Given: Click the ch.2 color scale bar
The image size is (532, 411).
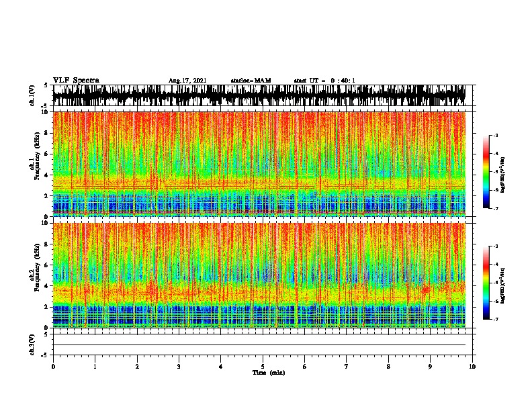Looking at the screenshot, I should point(486,283).
